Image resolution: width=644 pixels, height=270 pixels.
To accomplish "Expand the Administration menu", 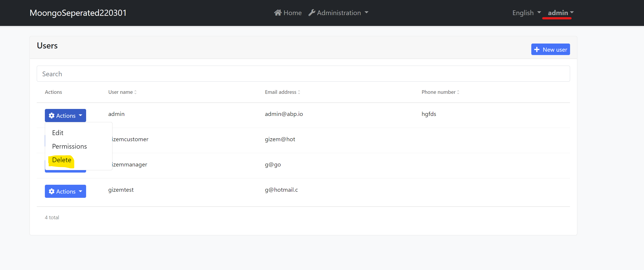I will pos(339,12).
